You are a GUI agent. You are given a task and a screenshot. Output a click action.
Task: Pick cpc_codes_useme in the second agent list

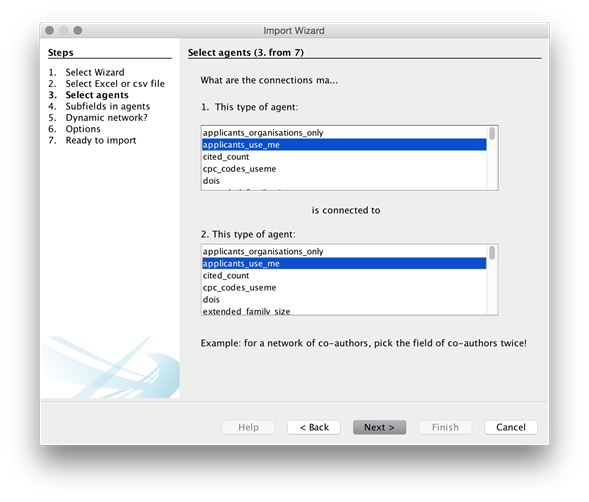(x=344, y=287)
